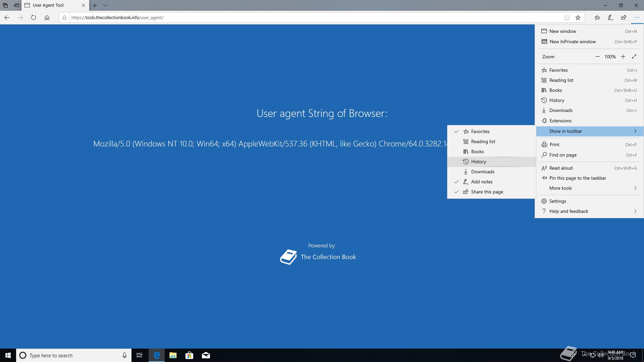The image size is (644, 362).
Task: Uncheck Favorites in Show in toolbar submenu
Action: [x=480, y=131]
